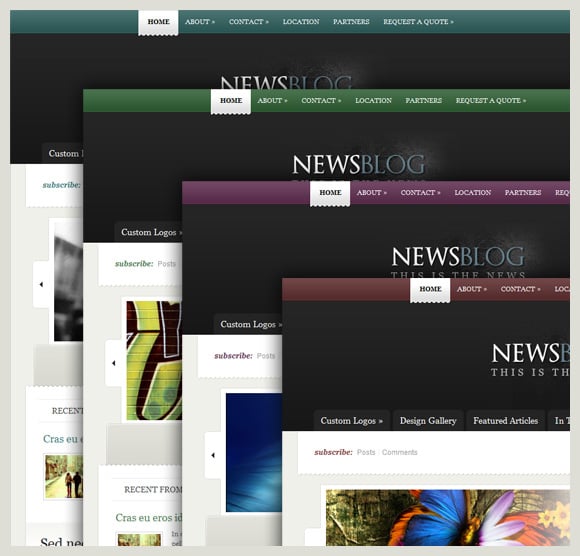Open Custom Logos tab in purple theme

248,324
